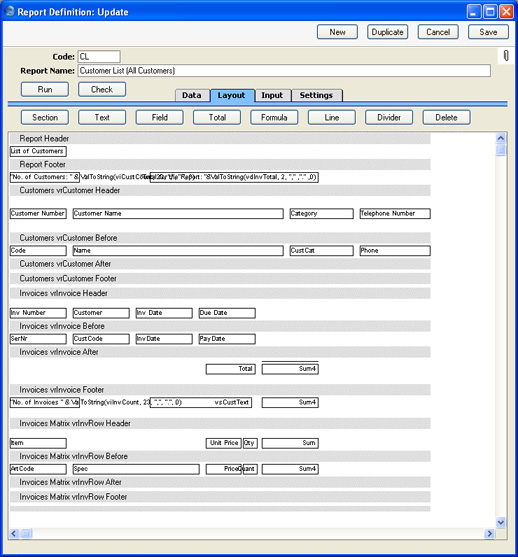Select the 'Unit Price' text box

click(223, 443)
